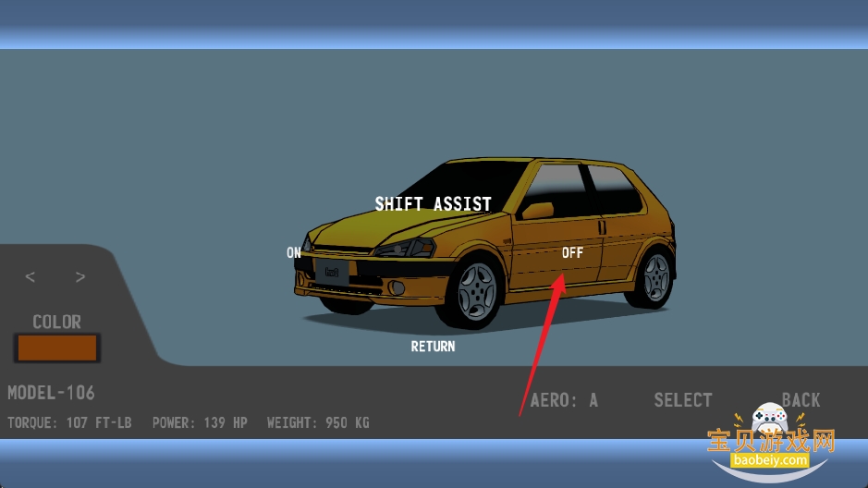Click the car's rear wheel
868x488 pixels.
click(655, 274)
